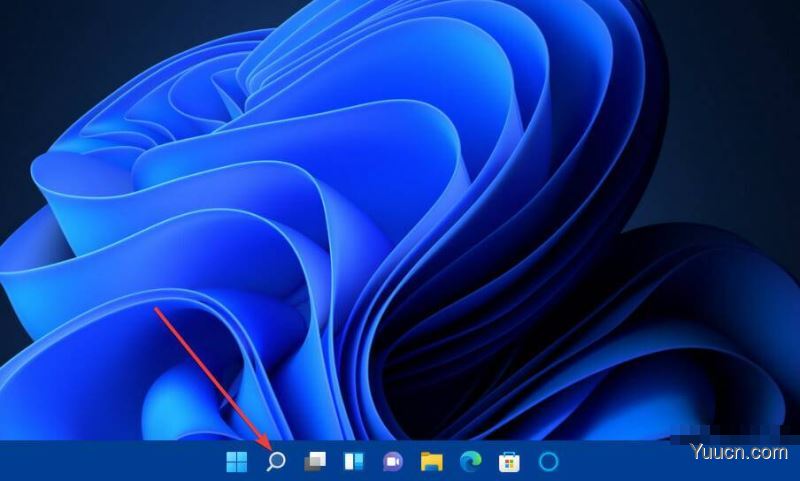Open Microsoft Store from taskbar
The width and height of the screenshot is (800, 481).
509,462
